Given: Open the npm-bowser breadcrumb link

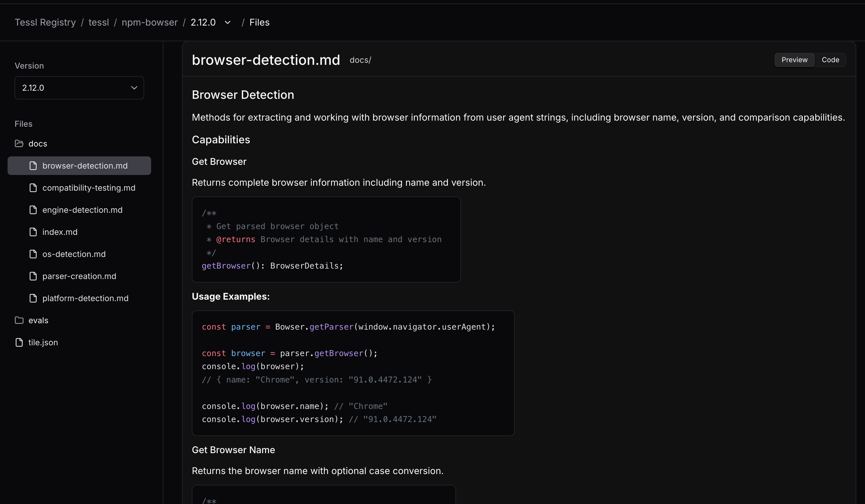Looking at the screenshot, I should coord(150,22).
